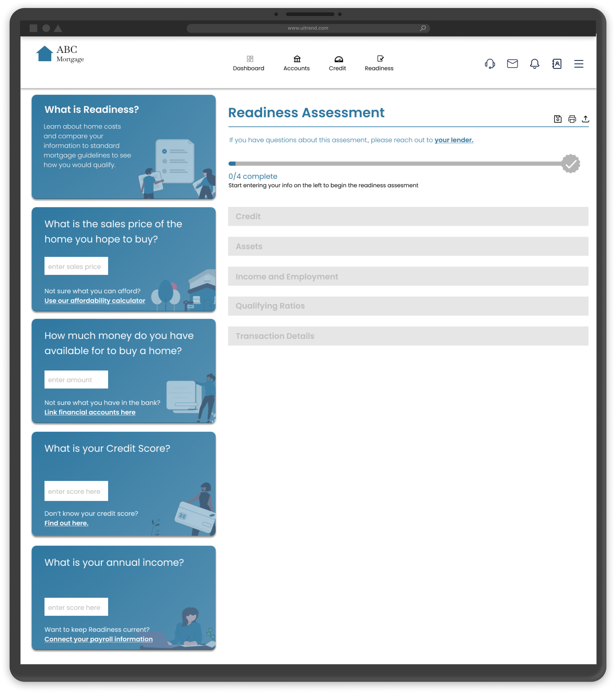Click the ABC Mortgage logo
Viewport: 616px width, 693px height.
click(60, 54)
